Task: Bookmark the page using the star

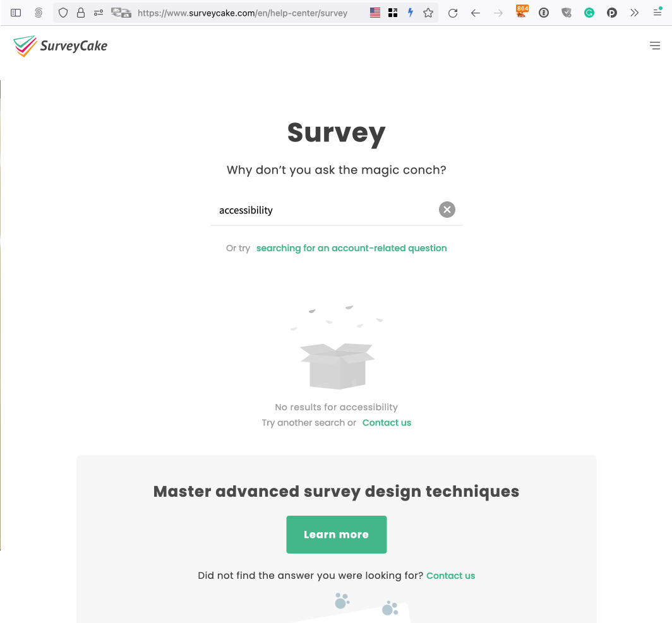Action: (x=429, y=13)
